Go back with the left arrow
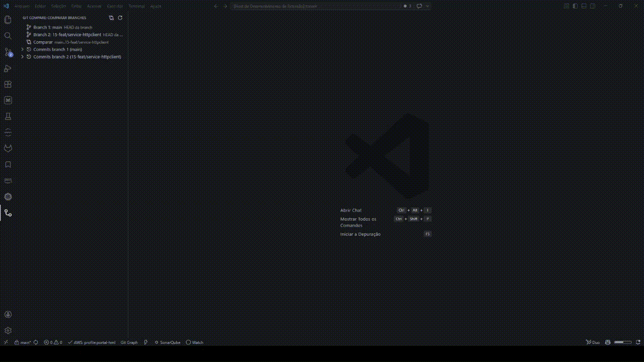 216,6
